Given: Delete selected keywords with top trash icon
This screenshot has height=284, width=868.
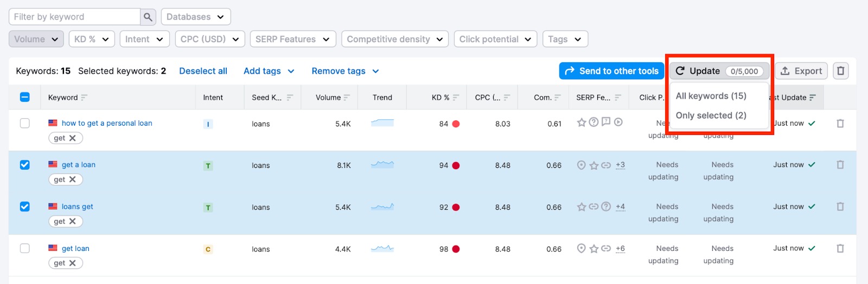Looking at the screenshot, I should 840,71.
